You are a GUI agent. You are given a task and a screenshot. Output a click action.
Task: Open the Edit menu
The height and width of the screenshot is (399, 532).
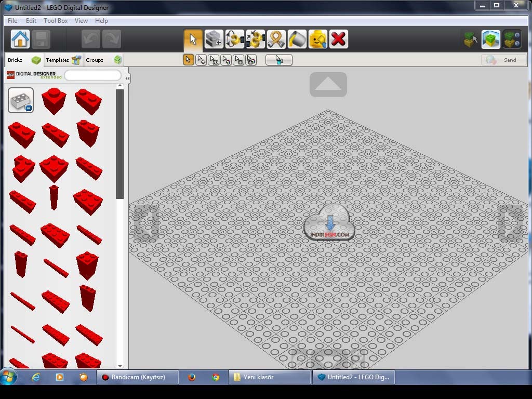(31, 21)
